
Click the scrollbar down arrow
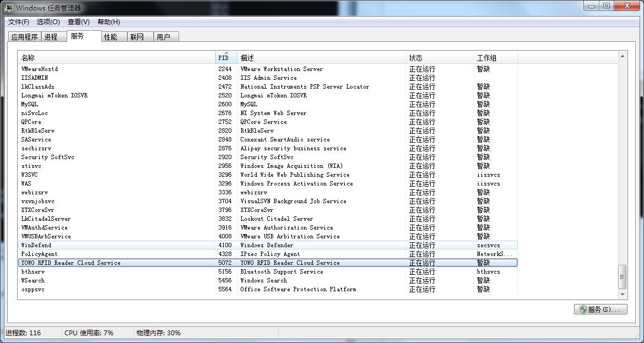tap(622, 294)
